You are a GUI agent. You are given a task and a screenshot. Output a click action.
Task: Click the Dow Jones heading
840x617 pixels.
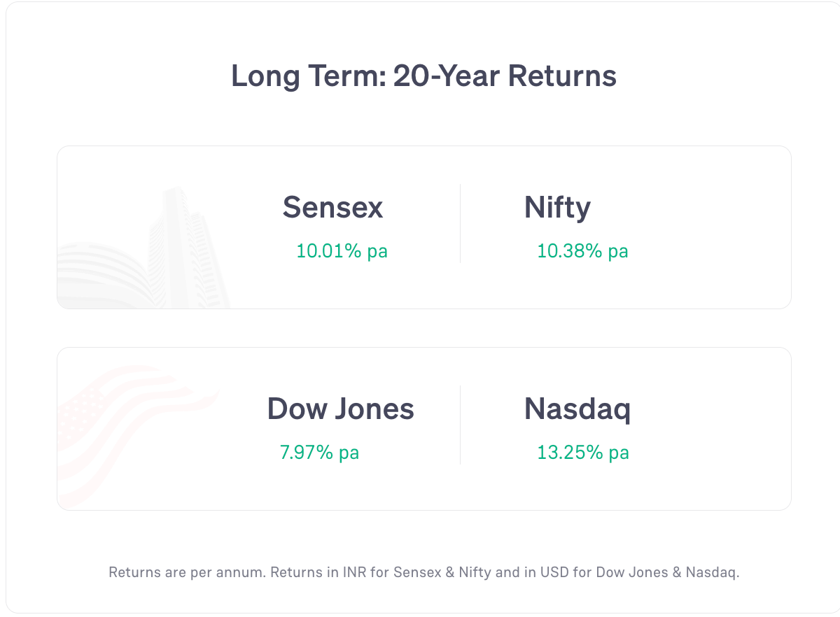coord(341,409)
